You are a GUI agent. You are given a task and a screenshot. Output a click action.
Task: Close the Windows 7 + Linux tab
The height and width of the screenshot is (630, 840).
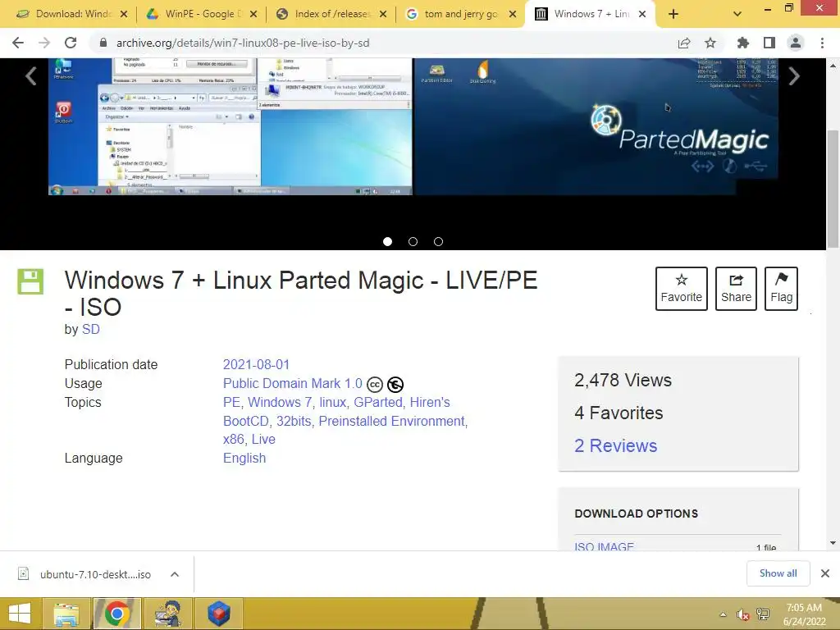642,15
